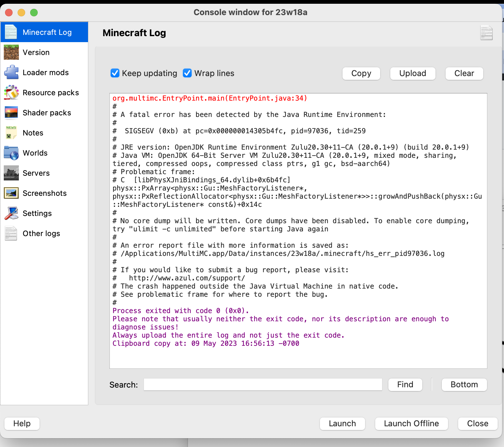Image resolution: width=504 pixels, height=447 pixels.
Task: Select the Minecraft Log tab
Action: [47, 32]
